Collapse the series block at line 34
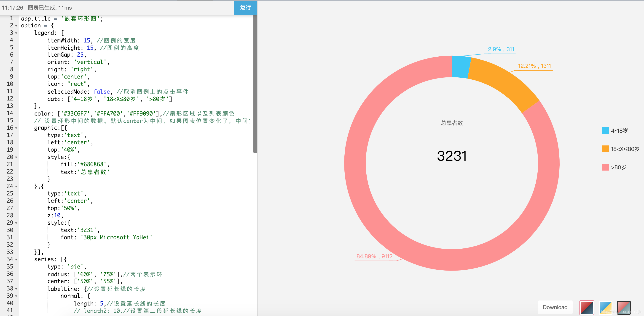 pos(16,259)
